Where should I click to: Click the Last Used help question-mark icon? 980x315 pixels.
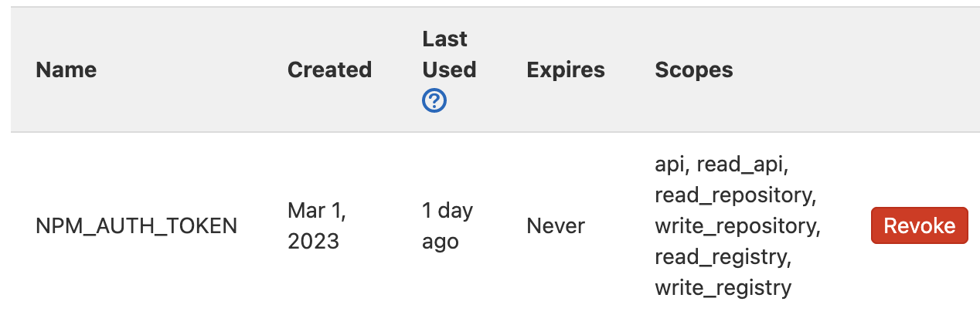[434, 100]
